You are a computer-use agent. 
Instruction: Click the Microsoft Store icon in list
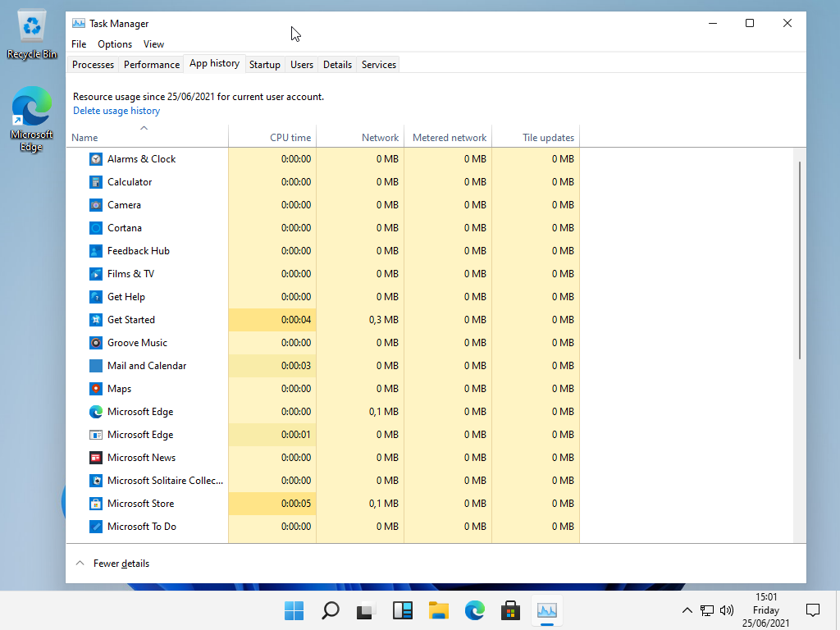pos(96,504)
